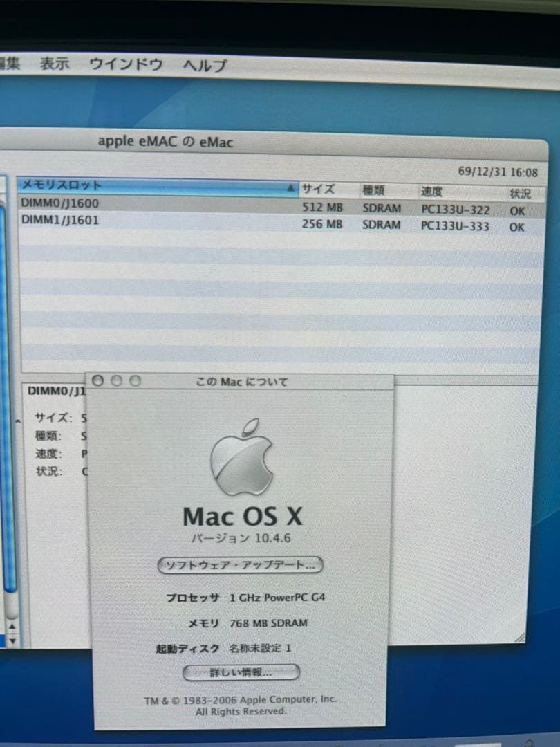Click the ソフトウェア・アップデート button
Image resolution: width=560 pixels, height=747 pixels.
click(240, 565)
